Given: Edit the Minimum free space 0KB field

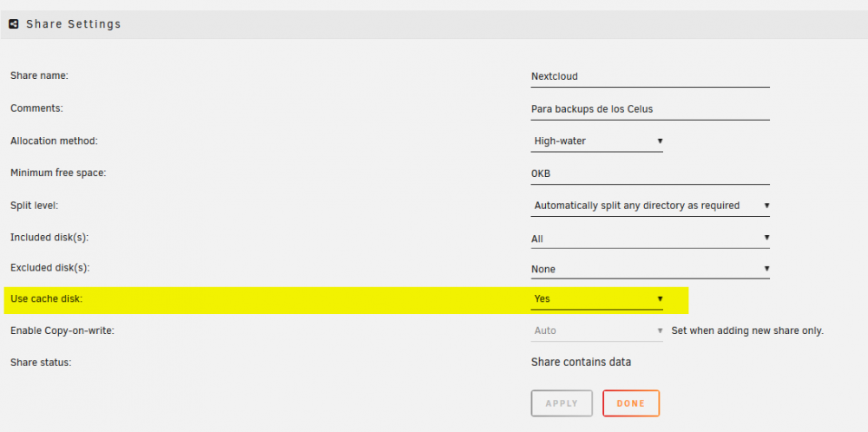Looking at the screenshot, I should pyautogui.click(x=650, y=173).
